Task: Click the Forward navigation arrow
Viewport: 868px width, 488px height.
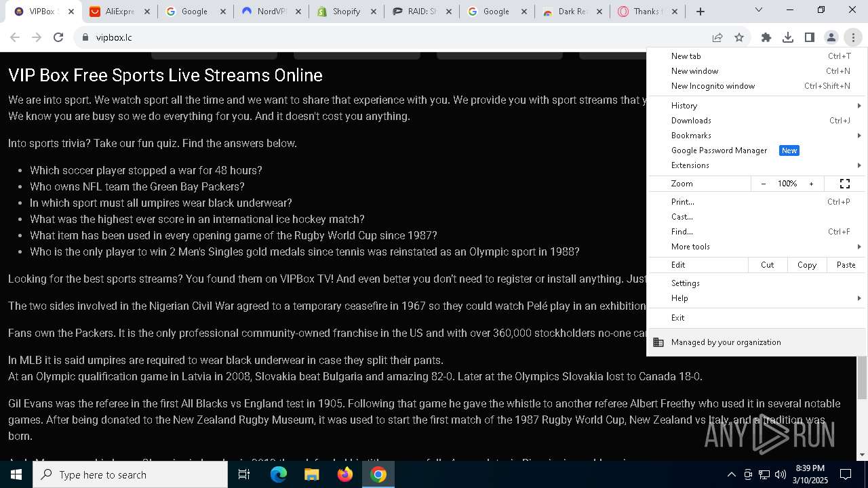Action: click(x=37, y=37)
